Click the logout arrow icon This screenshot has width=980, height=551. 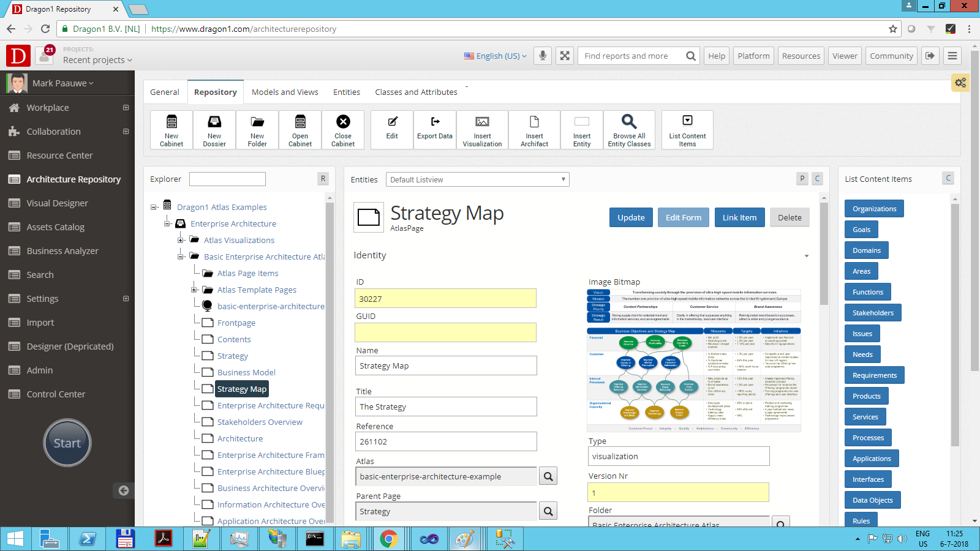coord(930,56)
